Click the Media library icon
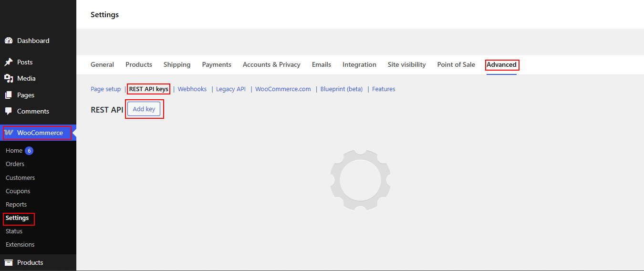644x271 pixels. [9, 78]
